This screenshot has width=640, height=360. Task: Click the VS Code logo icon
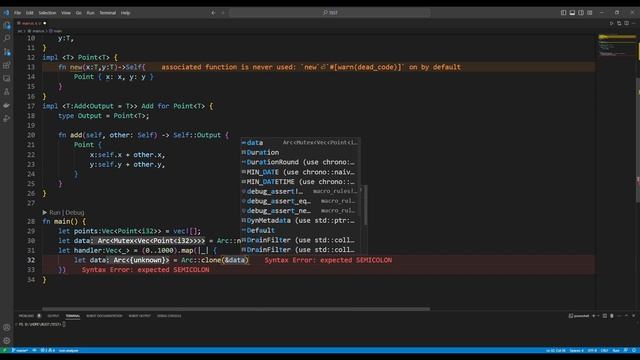(x=6, y=13)
